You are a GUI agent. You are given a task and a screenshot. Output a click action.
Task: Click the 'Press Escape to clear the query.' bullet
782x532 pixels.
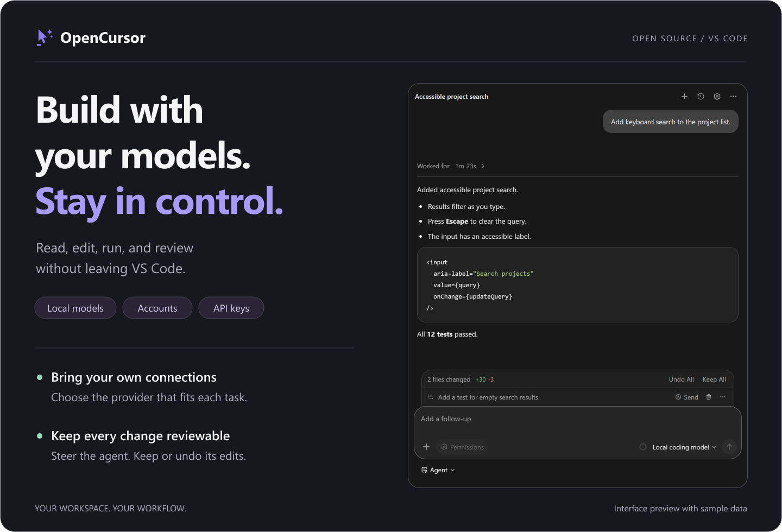pyautogui.click(x=477, y=221)
